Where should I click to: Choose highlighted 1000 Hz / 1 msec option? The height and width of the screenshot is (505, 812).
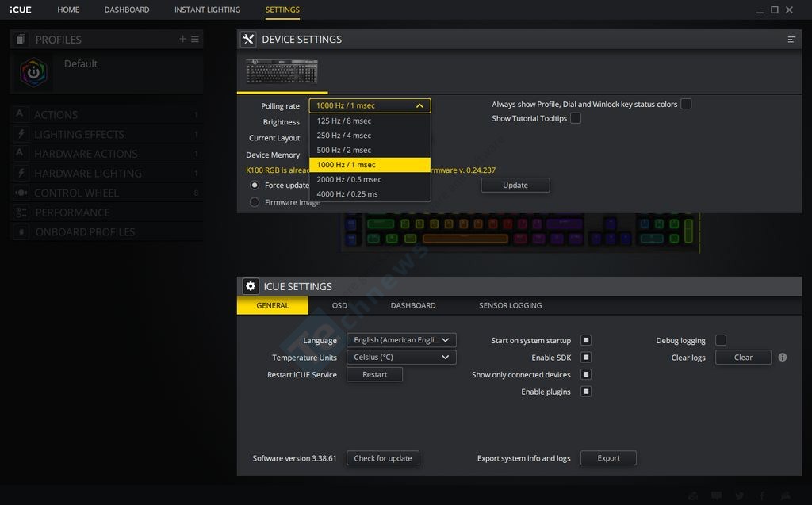coord(370,165)
